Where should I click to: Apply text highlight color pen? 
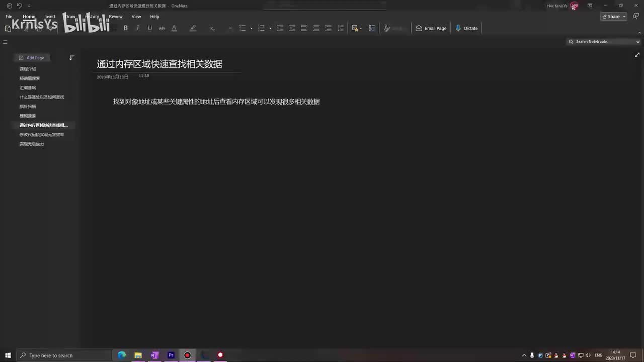[193, 28]
